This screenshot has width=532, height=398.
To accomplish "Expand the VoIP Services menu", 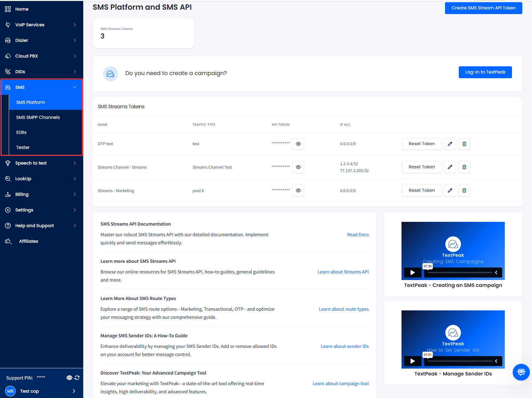I will coord(42,25).
